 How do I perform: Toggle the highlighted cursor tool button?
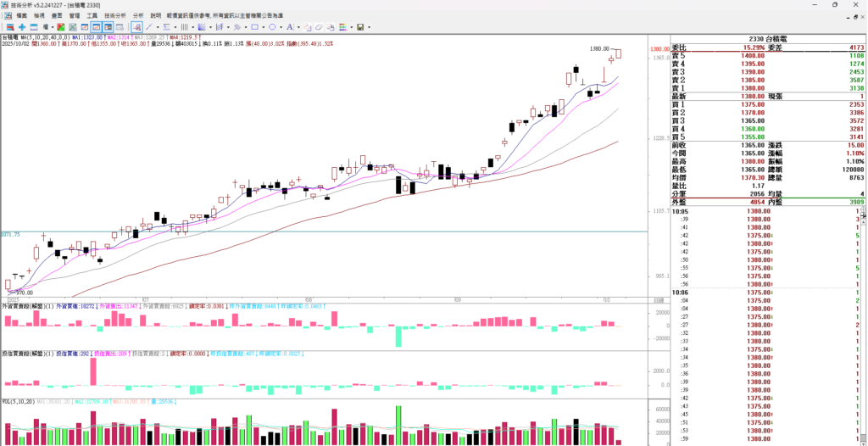click(x=136, y=27)
